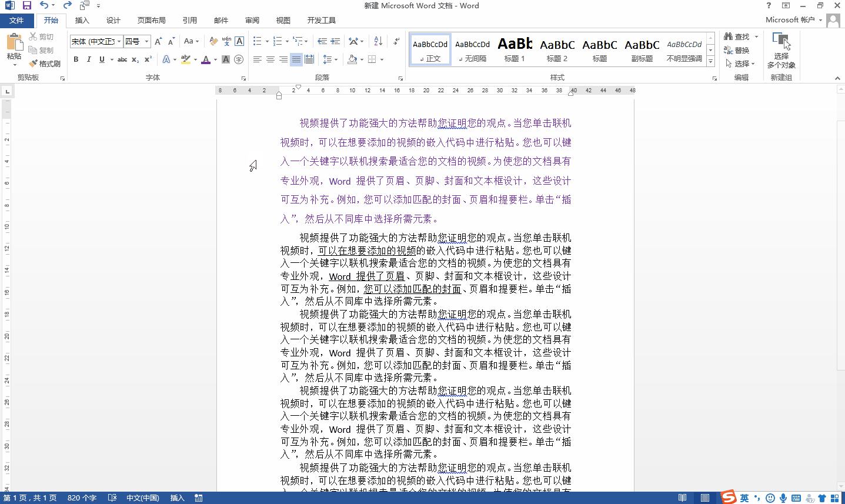This screenshot has height=504, width=845.
Task: Click Format Painter (格式刷)
Action: (45, 64)
